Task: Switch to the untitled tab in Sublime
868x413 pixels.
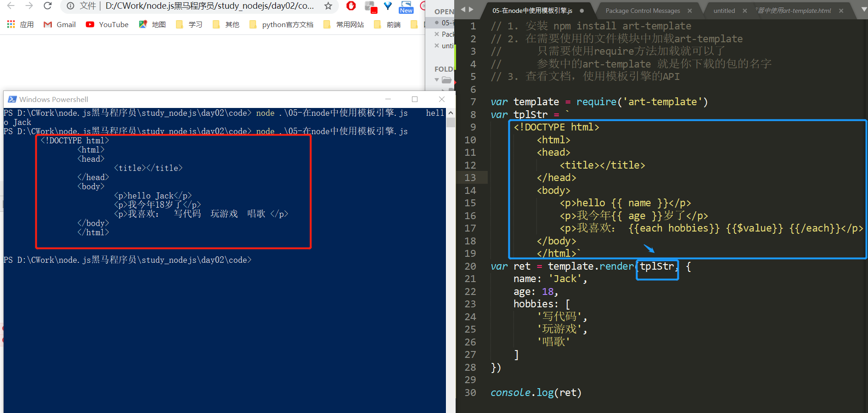Action: point(724,11)
